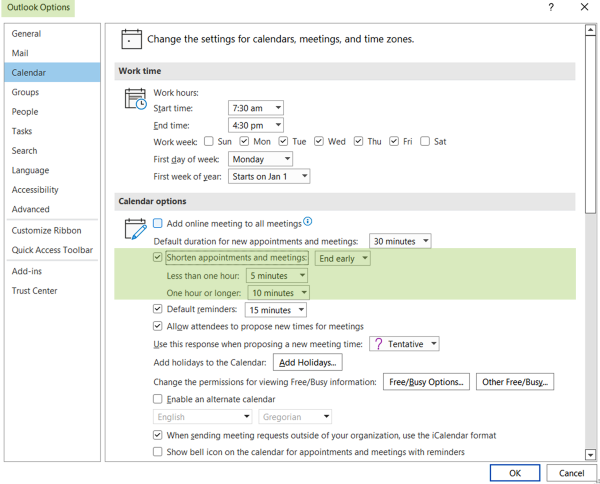Screen dimensions: 600x484
Task: Open the Start time dropdown
Action: [256, 108]
